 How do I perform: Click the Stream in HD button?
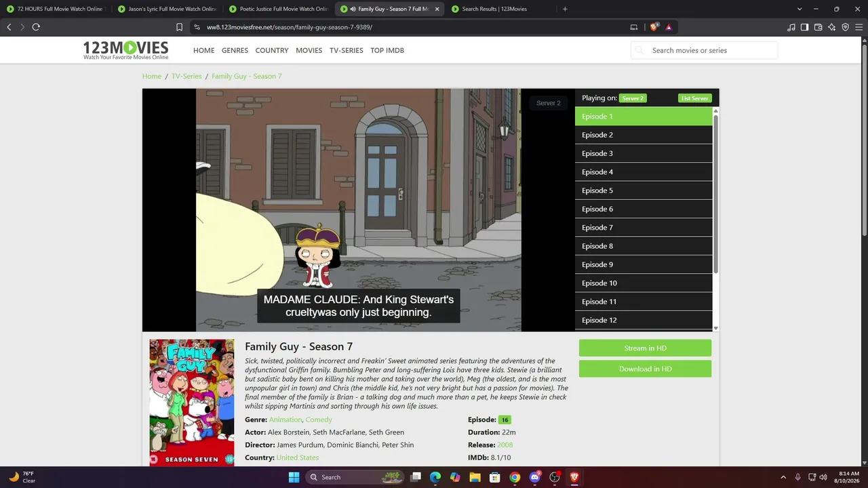(645, 348)
